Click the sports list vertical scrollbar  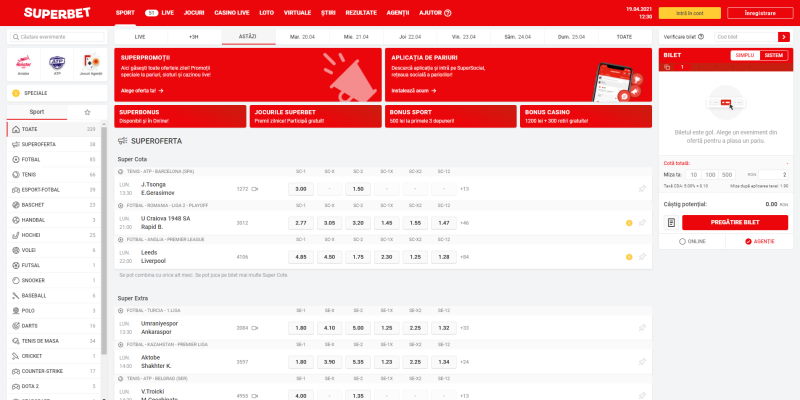click(x=104, y=240)
